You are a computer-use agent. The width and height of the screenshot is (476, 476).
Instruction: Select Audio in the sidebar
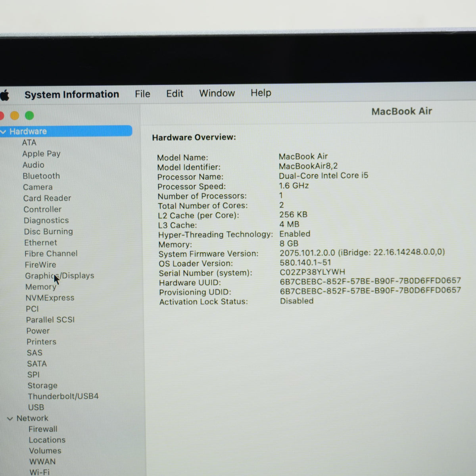point(33,165)
